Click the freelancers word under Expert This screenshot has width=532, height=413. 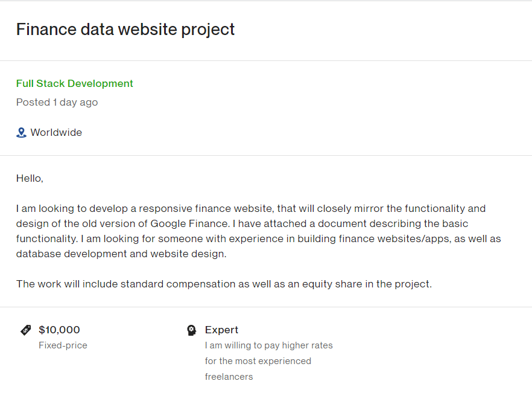click(x=229, y=377)
